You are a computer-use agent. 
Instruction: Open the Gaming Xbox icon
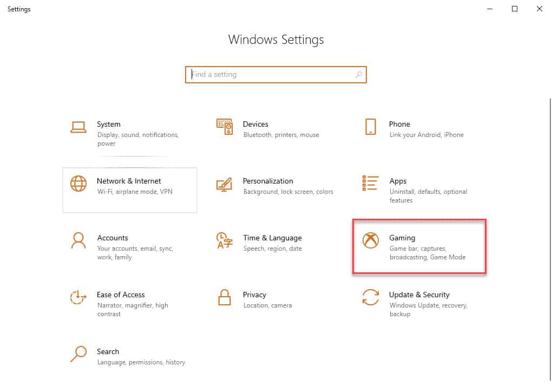point(371,240)
